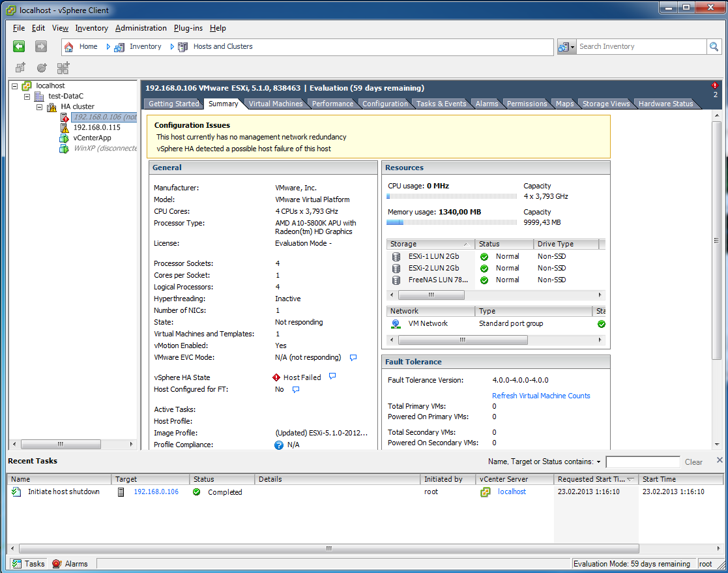Viewport: 728px width, 573px height.
Task: Click the test-DataC datacenter icon
Action: pyautogui.click(x=40, y=96)
